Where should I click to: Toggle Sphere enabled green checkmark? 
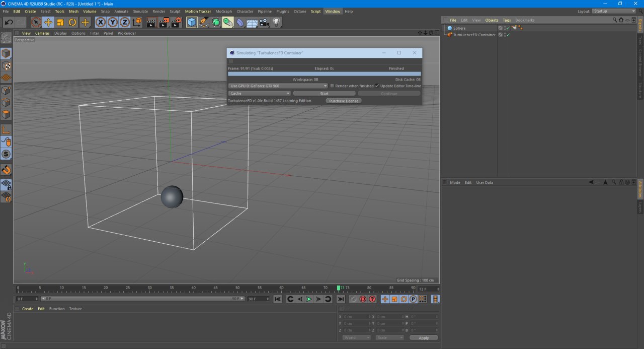click(508, 28)
